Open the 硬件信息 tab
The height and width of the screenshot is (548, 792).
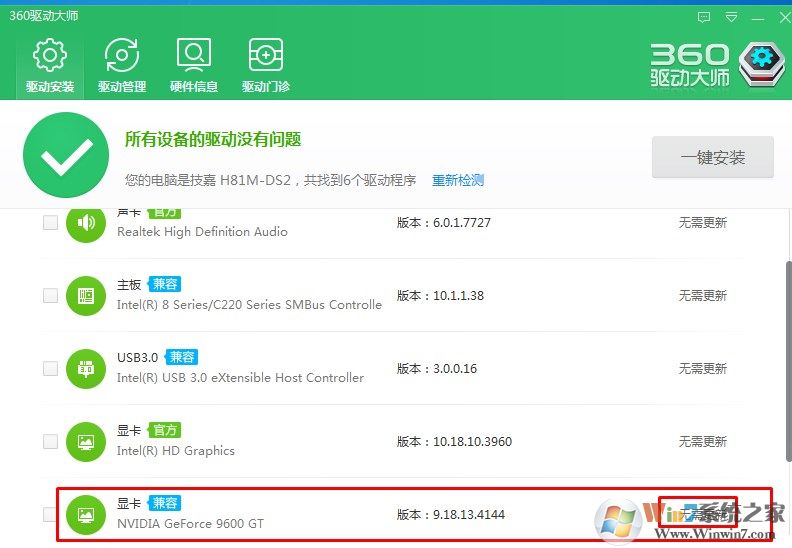193,66
